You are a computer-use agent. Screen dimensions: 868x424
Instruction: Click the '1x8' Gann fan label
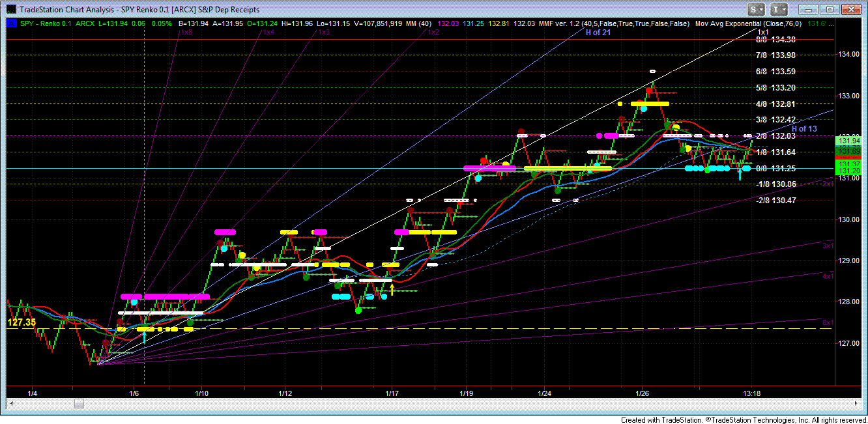(x=186, y=32)
